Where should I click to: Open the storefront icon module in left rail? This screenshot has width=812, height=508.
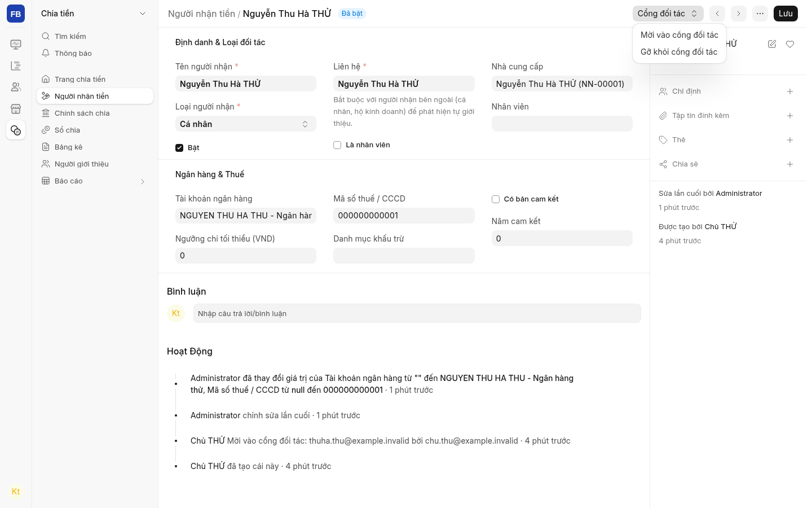(16, 109)
